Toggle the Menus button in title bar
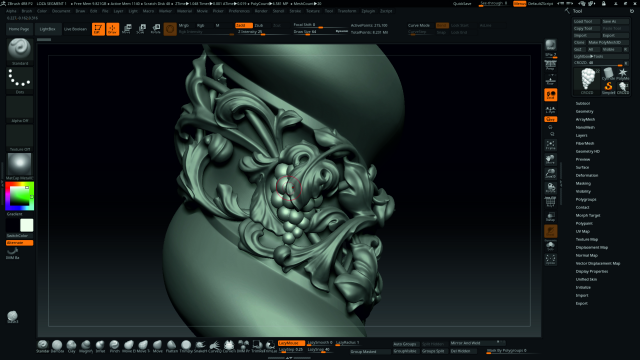 click(x=520, y=4)
